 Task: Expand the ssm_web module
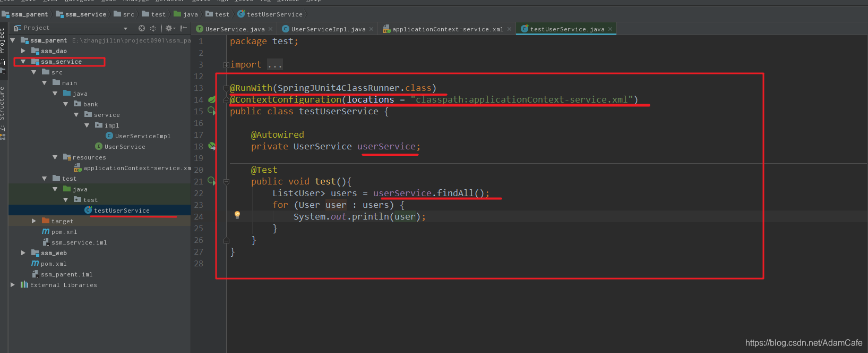click(x=23, y=253)
